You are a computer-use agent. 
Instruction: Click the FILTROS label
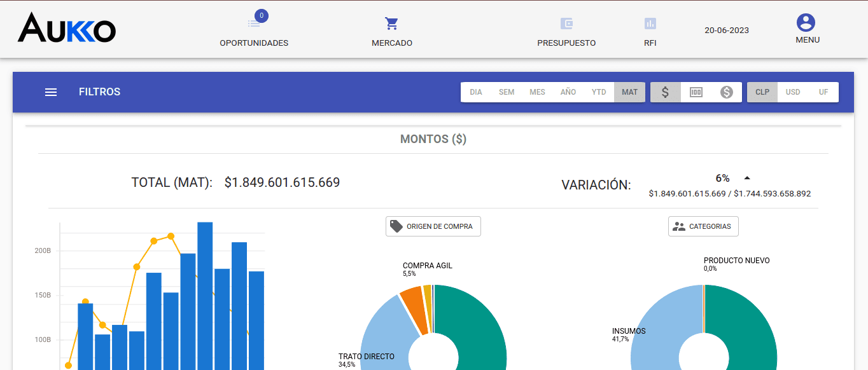click(100, 92)
